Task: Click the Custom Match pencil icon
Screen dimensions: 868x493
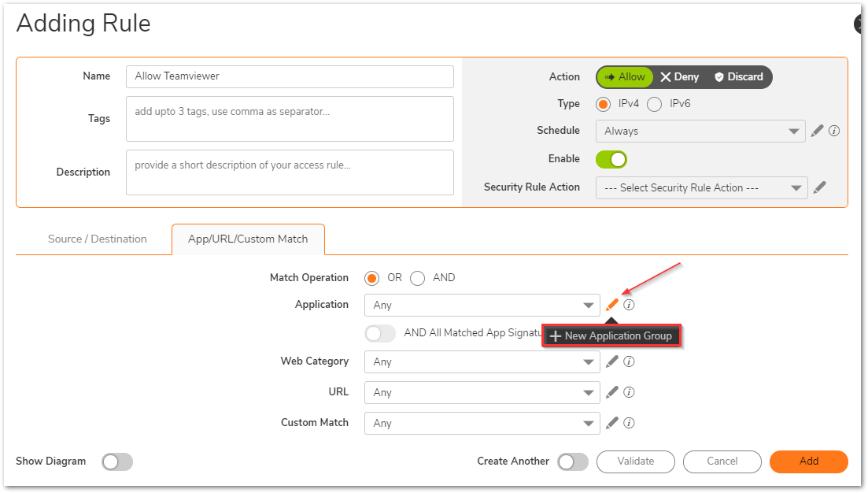Action: pos(612,423)
